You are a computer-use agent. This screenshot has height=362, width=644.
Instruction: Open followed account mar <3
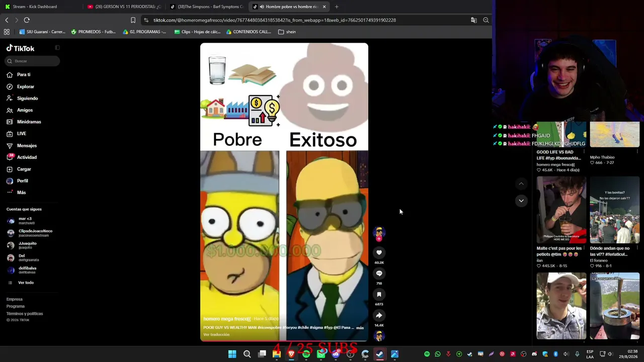[x=21, y=221]
